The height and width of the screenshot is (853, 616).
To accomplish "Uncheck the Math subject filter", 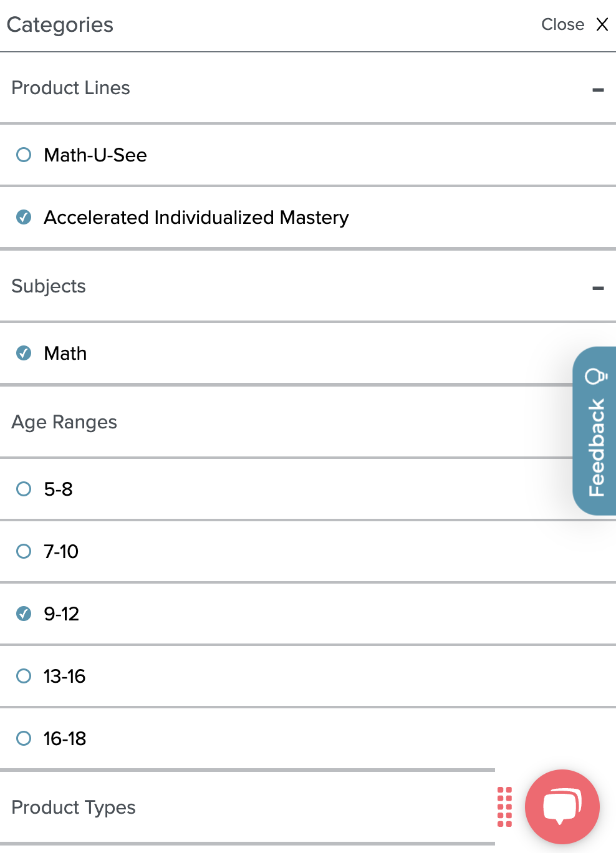I will tap(24, 353).
